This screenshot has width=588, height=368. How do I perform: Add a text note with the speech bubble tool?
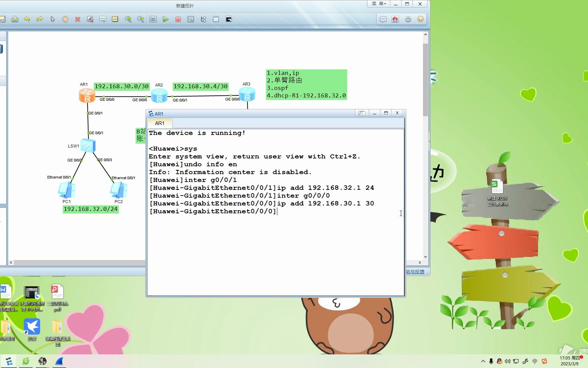pyautogui.click(x=103, y=19)
